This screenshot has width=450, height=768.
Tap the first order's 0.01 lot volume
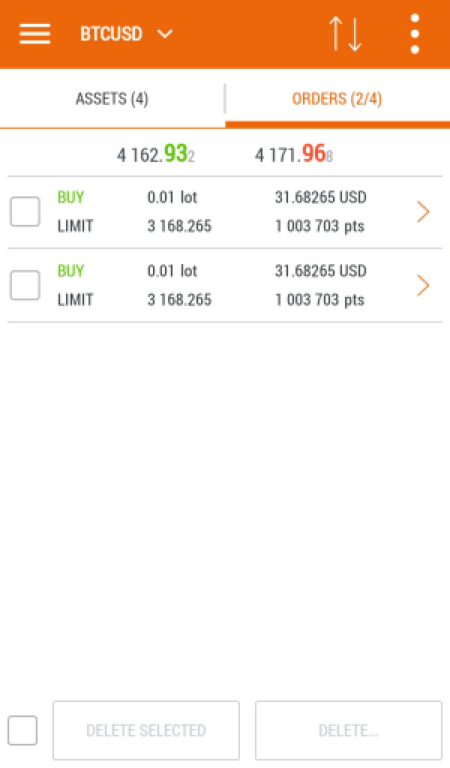(x=172, y=197)
